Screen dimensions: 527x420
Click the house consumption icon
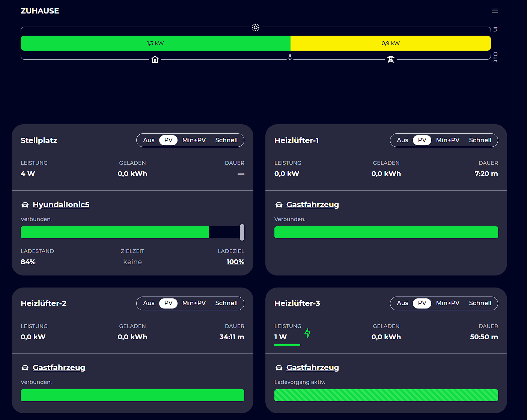[155, 59]
